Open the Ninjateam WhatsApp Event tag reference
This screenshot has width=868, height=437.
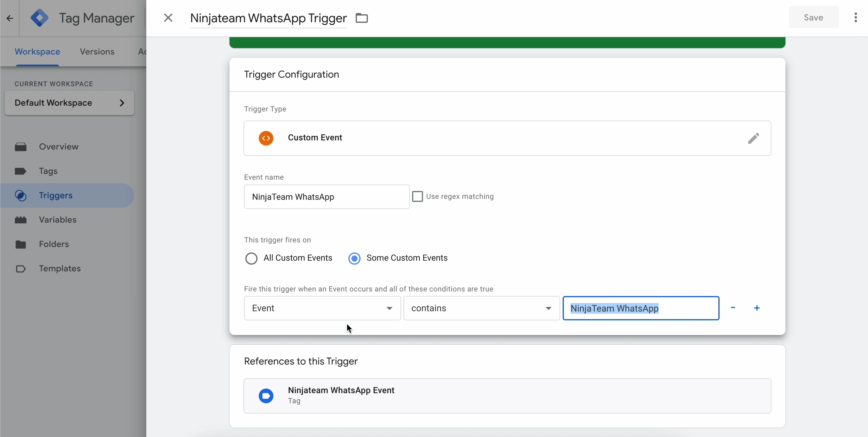pos(507,396)
